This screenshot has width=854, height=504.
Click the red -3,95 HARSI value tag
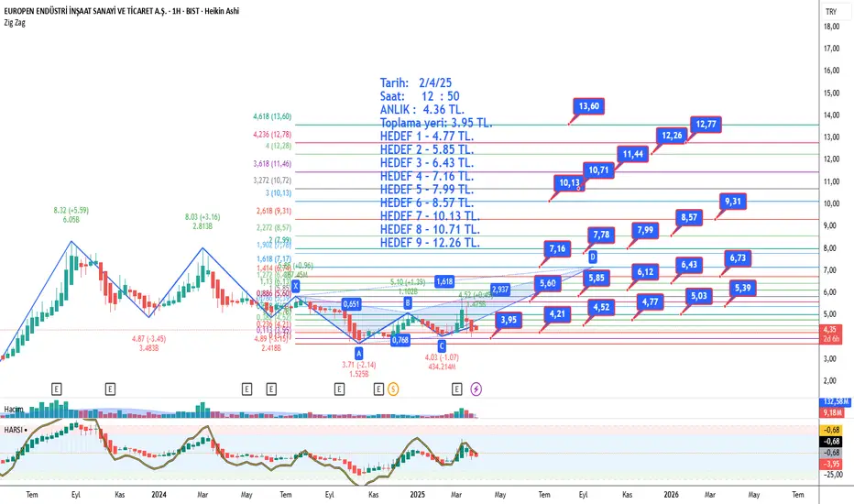pos(832,465)
